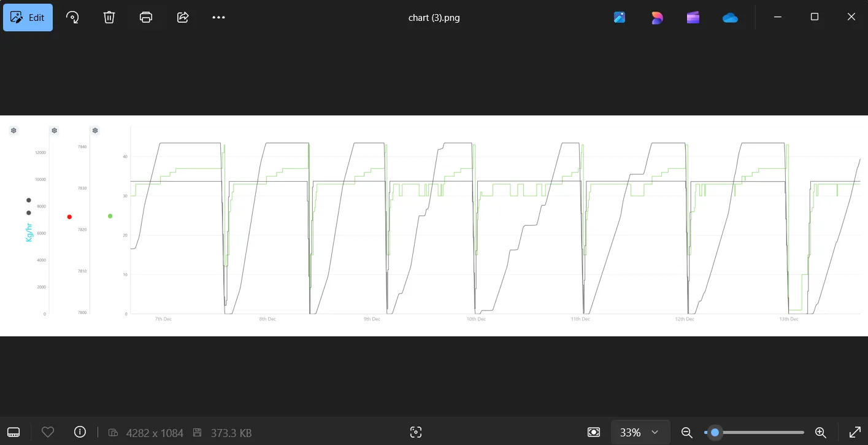This screenshot has height=445, width=868.
Task: Click the zoom out magnifier button
Action: coord(687,432)
